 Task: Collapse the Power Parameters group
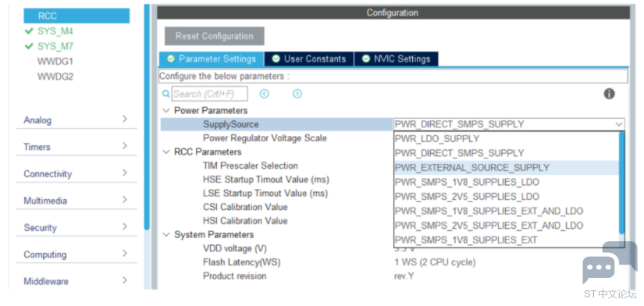tap(166, 111)
